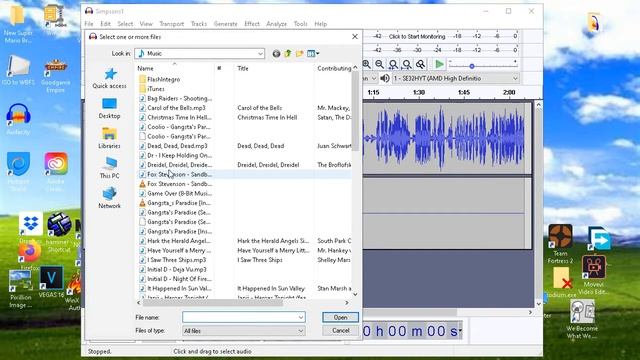
Task: Select This PC in the places sidebar
Action: (x=109, y=168)
